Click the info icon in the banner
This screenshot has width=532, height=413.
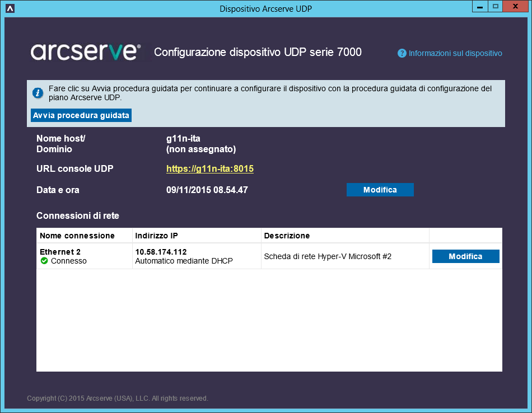(x=38, y=92)
